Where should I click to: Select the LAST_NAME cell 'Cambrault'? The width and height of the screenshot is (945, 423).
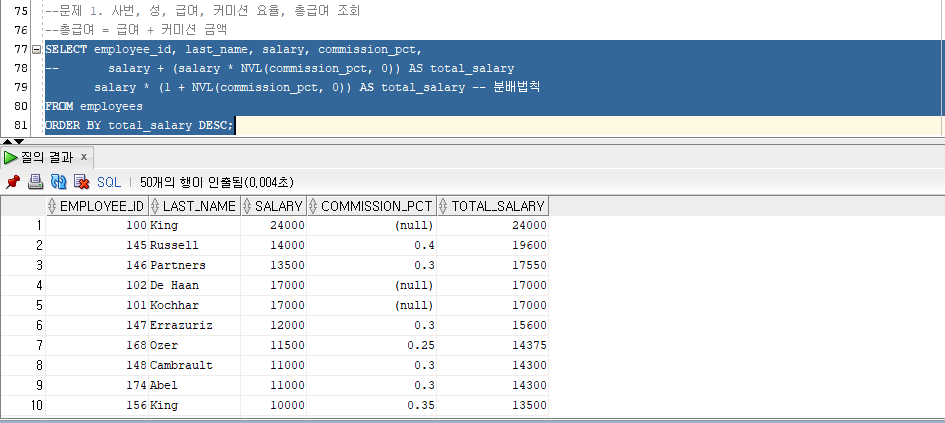(194, 365)
